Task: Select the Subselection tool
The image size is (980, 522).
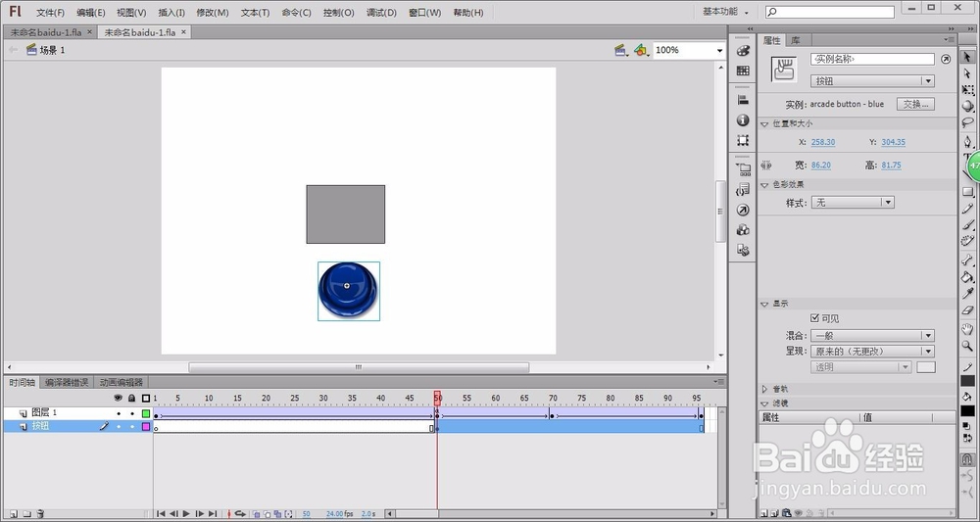Action: click(967, 73)
